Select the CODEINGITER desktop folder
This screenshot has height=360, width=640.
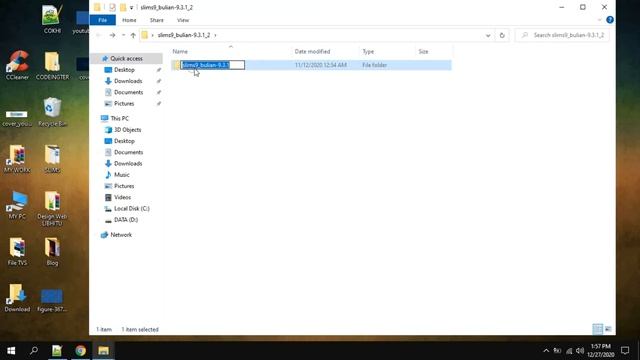52,65
